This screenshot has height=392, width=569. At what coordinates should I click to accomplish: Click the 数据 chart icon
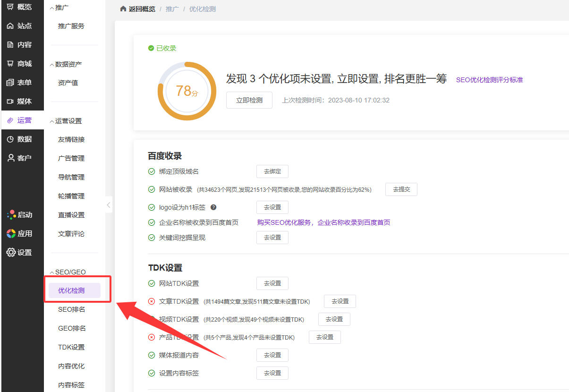pyautogui.click(x=10, y=139)
